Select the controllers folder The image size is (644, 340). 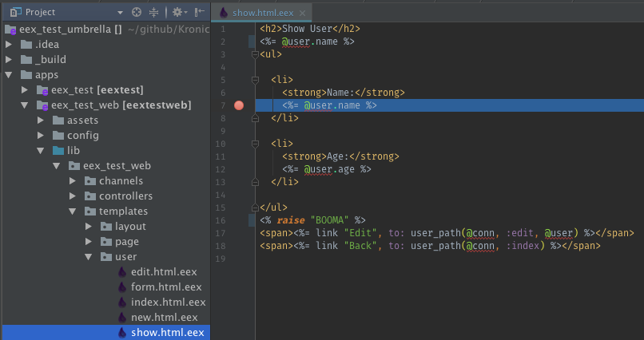click(x=125, y=196)
